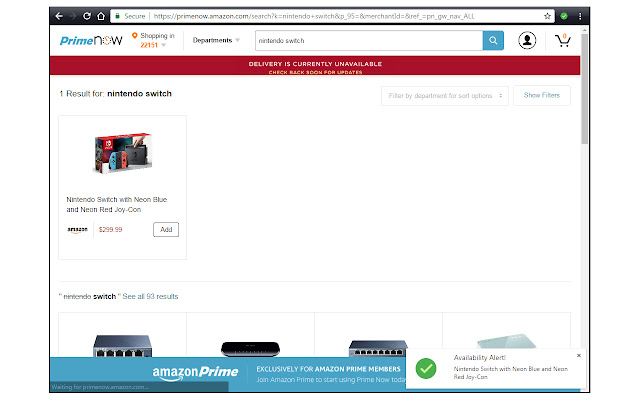This screenshot has height=400, width=640.
Task: Open the Chrome three-dot menu
Action: click(580, 16)
